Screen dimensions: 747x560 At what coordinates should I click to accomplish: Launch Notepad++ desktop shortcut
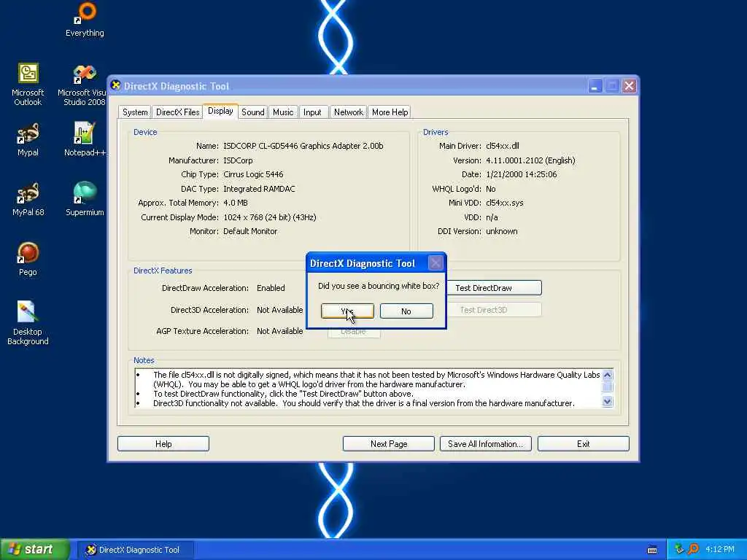click(x=85, y=139)
